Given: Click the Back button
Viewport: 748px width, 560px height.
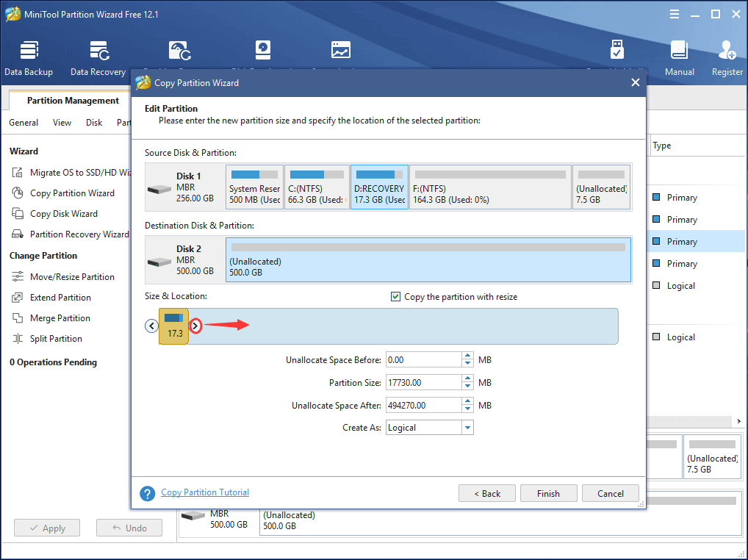Looking at the screenshot, I should click(x=487, y=493).
